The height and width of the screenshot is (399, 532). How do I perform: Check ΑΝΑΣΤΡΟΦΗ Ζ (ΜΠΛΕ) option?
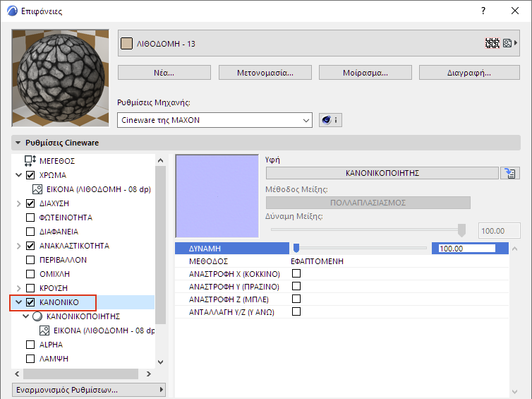pyautogui.click(x=296, y=299)
